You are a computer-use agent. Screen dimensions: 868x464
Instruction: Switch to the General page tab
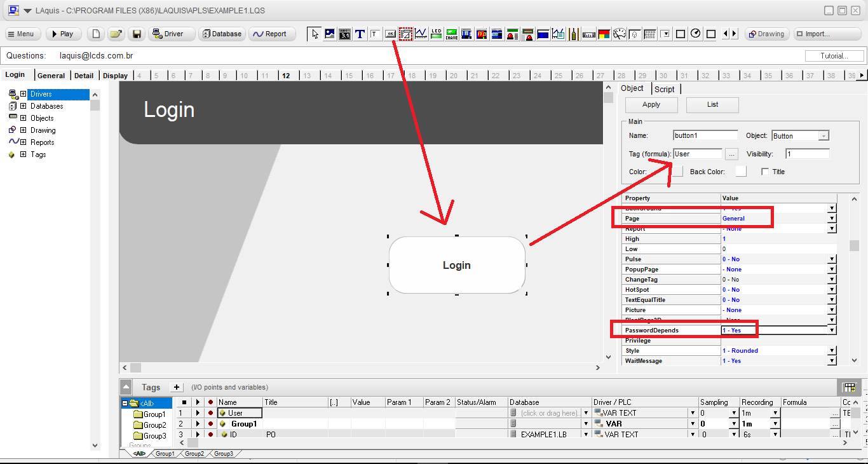click(x=51, y=75)
